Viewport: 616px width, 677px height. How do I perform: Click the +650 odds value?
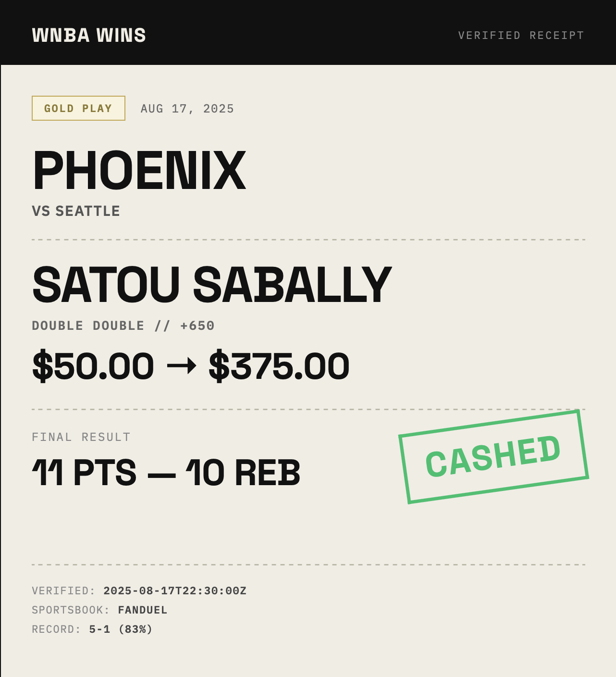(x=197, y=326)
